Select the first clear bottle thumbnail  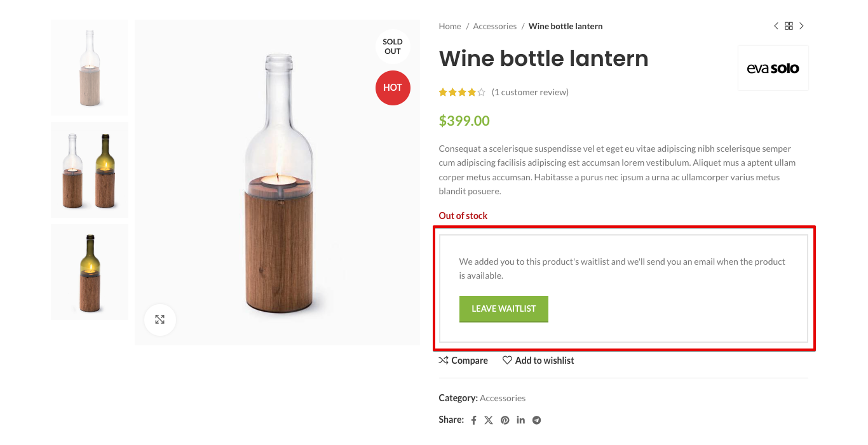point(90,68)
